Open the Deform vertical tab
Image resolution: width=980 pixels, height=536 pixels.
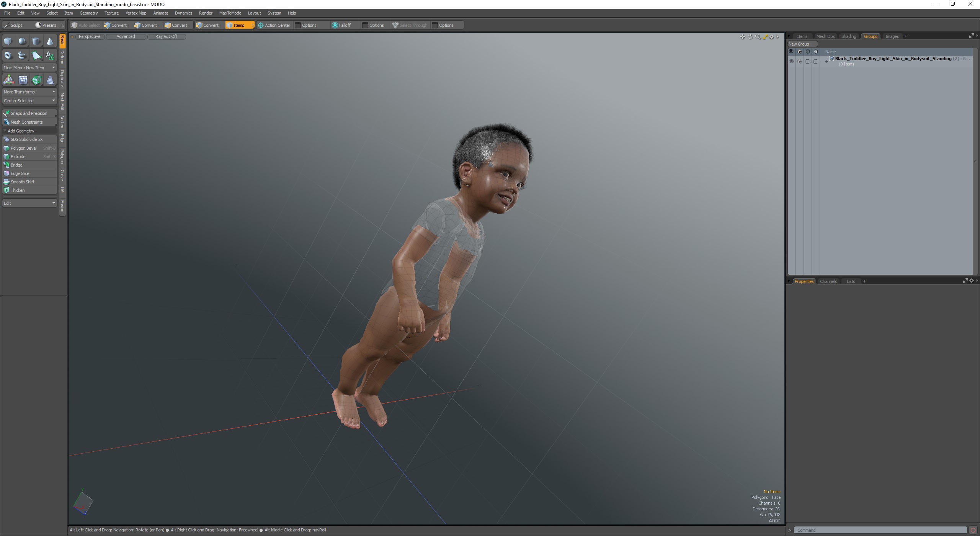click(x=62, y=57)
